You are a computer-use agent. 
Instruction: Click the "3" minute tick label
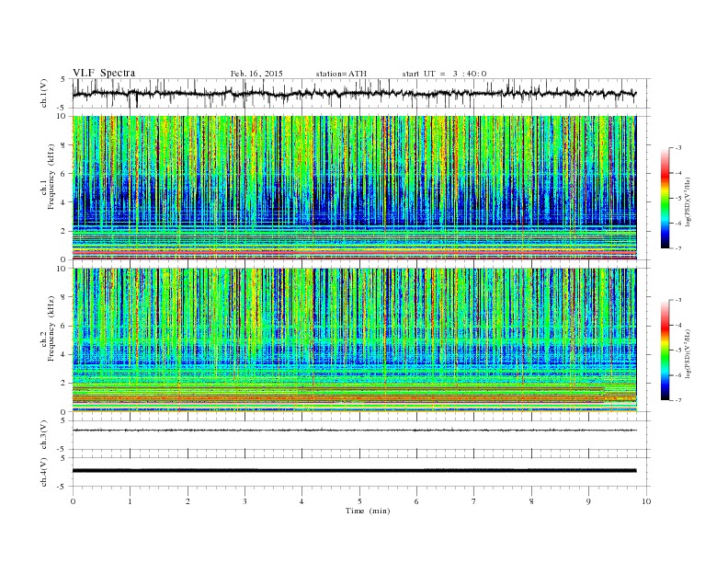(x=245, y=501)
